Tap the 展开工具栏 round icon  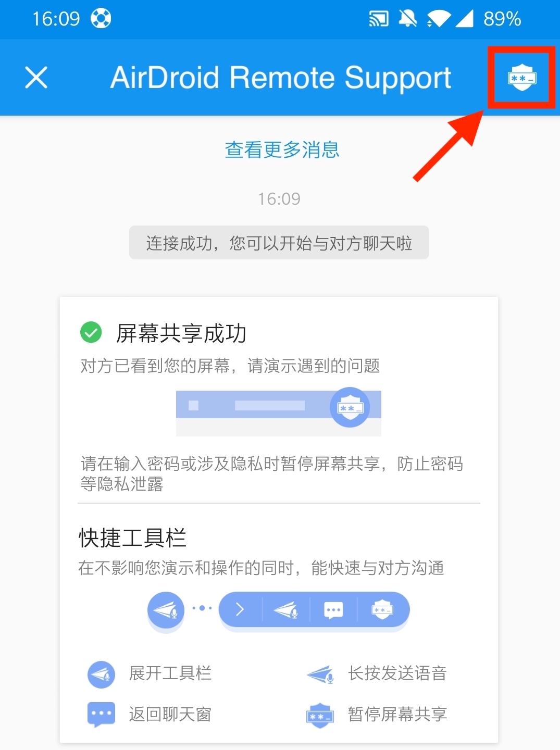click(101, 674)
